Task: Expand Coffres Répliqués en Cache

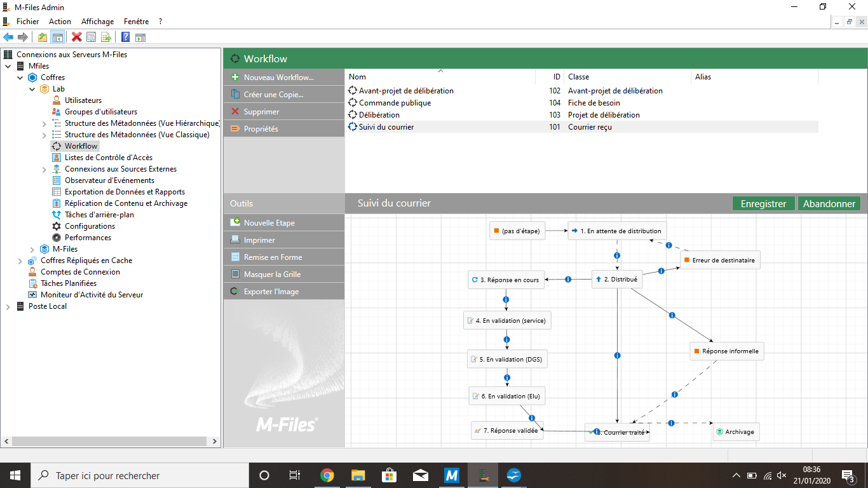Action: coord(20,261)
